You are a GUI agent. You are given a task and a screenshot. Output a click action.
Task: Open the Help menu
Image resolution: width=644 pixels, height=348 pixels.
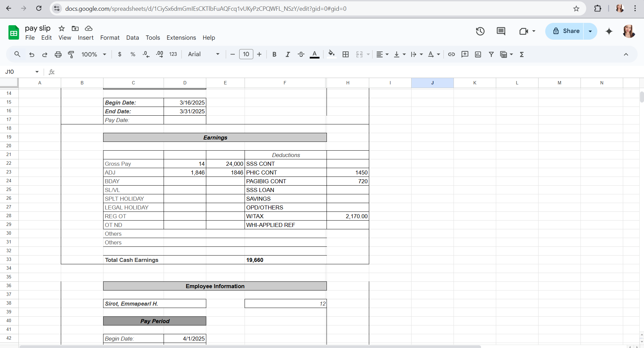(x=209, y=38)
